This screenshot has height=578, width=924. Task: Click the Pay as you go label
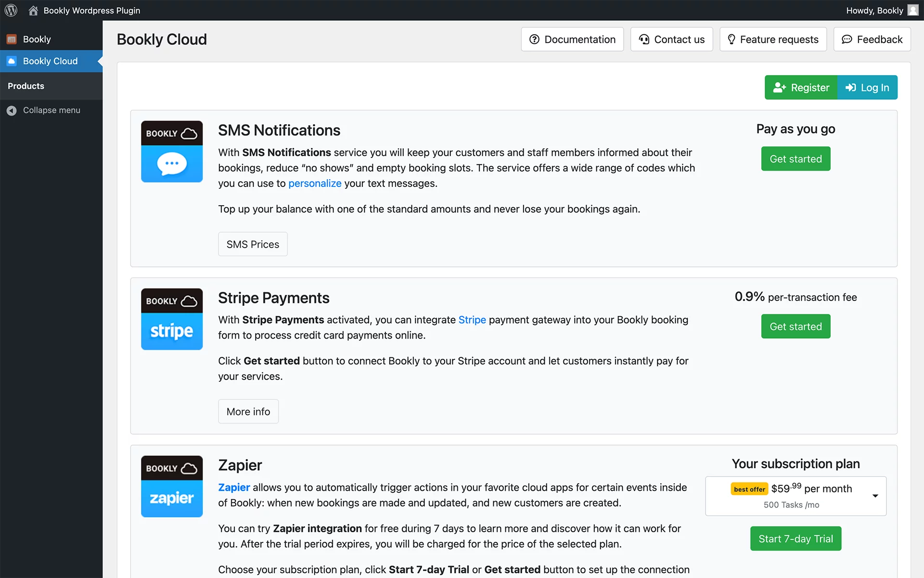point(796,129)
